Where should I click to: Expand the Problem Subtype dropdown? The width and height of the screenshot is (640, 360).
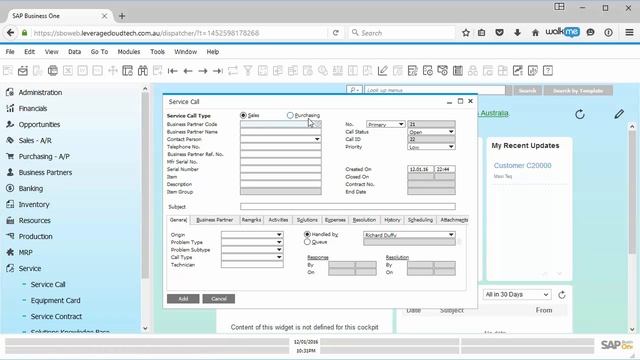(x=279, y=250)
